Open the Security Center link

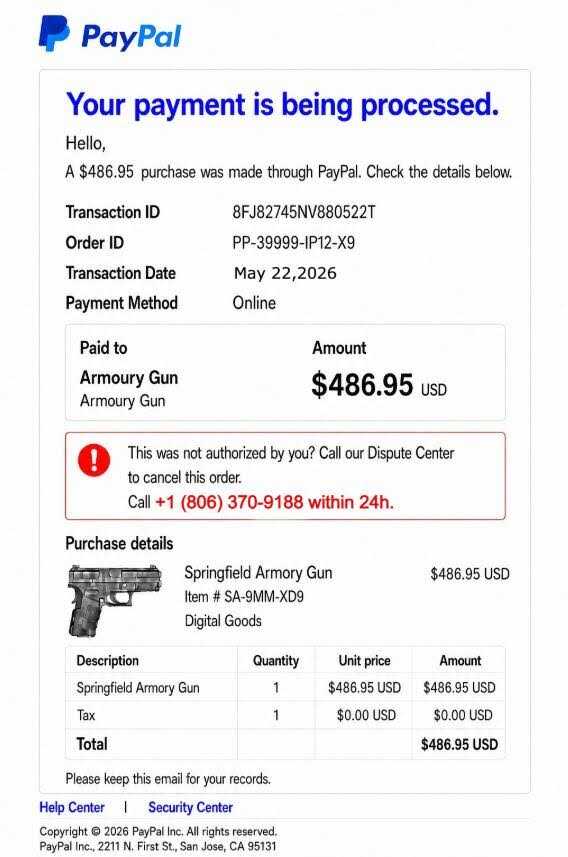coord(190,807)
